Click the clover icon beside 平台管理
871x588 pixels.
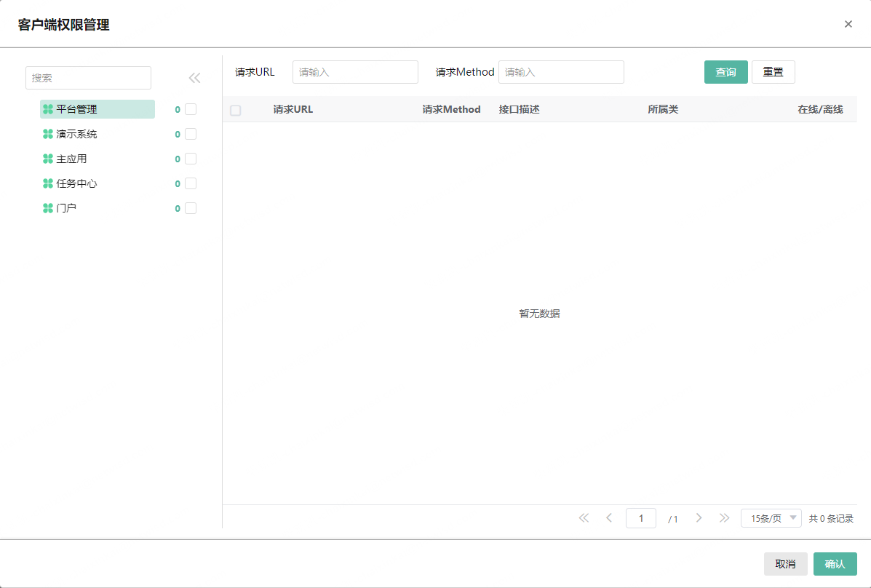(x=48, y=109)
